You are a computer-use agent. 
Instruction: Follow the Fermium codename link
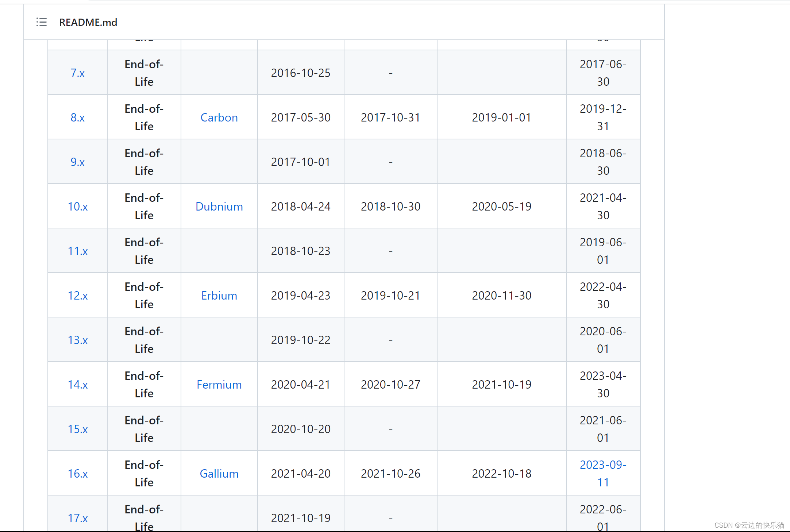point(219,385)
